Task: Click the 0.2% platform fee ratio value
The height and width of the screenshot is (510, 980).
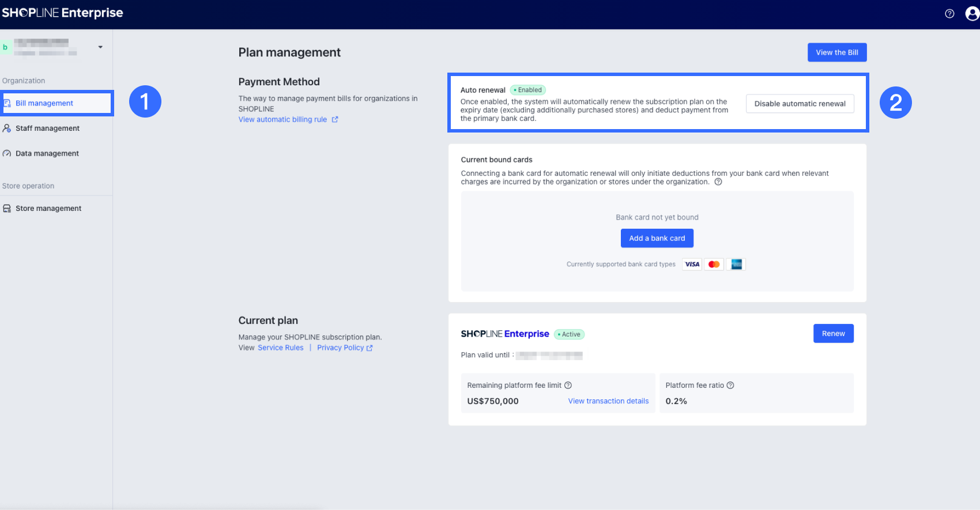Action: pyautogui.click(x=676, y=401)
